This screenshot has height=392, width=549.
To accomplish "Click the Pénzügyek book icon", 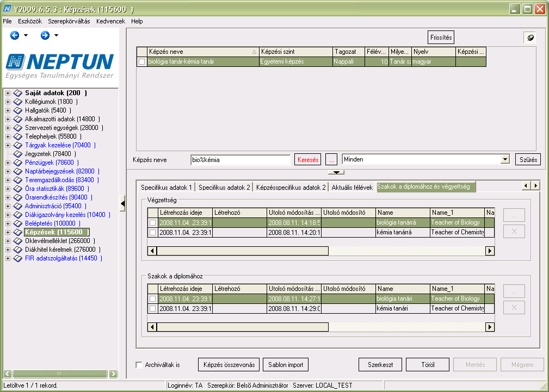I will [x=18, y=163].
